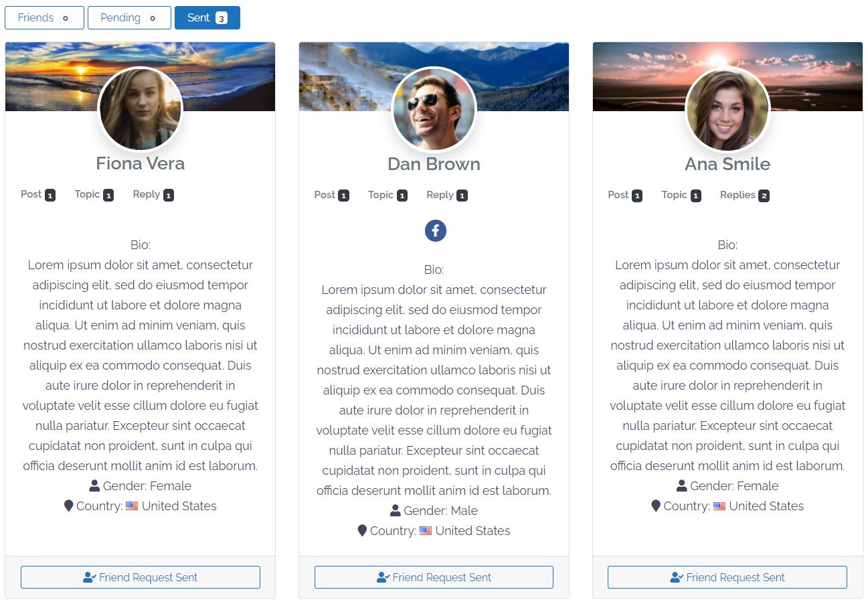Open Ana Smile's profile avatar

727,110
